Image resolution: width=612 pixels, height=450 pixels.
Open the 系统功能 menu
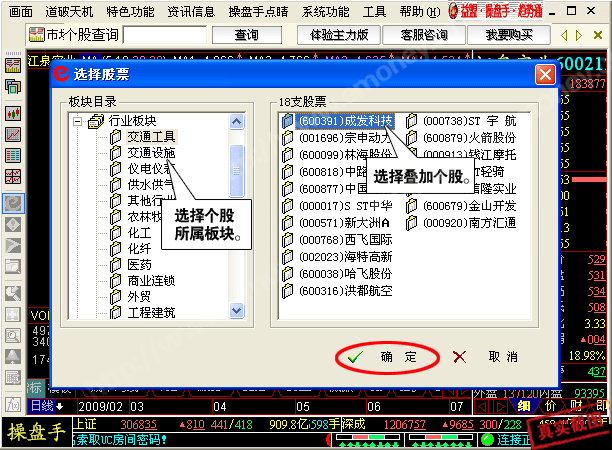coord(326,12)
